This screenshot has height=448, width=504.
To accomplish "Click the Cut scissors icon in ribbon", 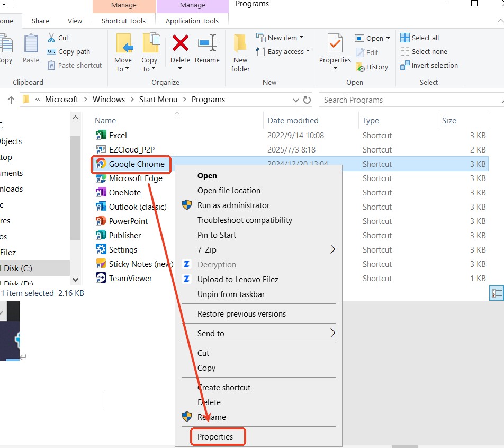I will tap(51, 38).
